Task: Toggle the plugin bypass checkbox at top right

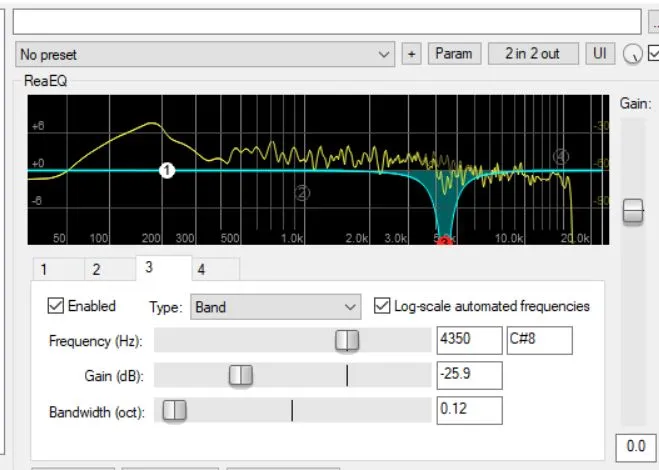Action: tap(653, 54)
